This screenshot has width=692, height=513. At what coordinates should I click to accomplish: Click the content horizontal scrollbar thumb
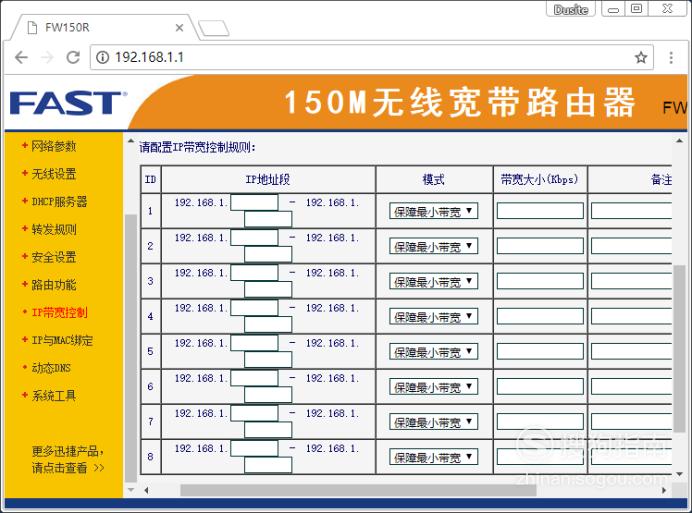[x=358, y=490]
